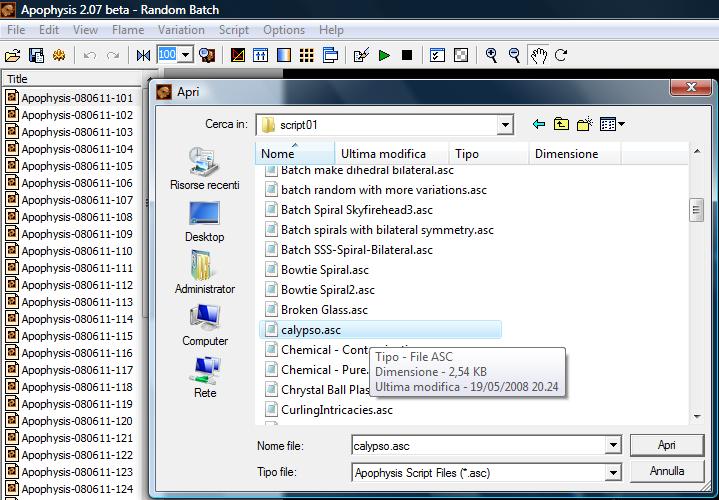Open the transform Editor icon
This screenshot has height=500, width=719.
tap(238, 56)
